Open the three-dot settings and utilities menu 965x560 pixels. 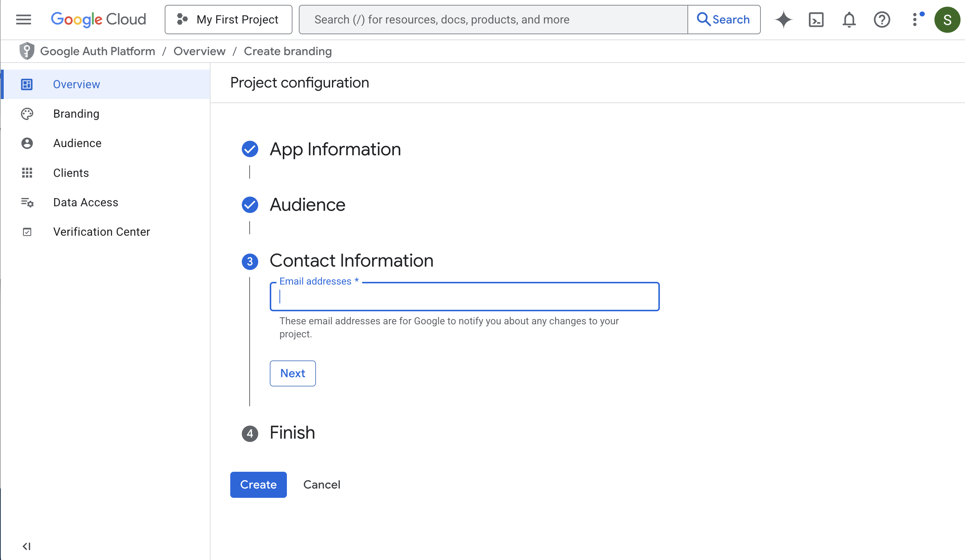pyautogui.click(x=915, y=19)
